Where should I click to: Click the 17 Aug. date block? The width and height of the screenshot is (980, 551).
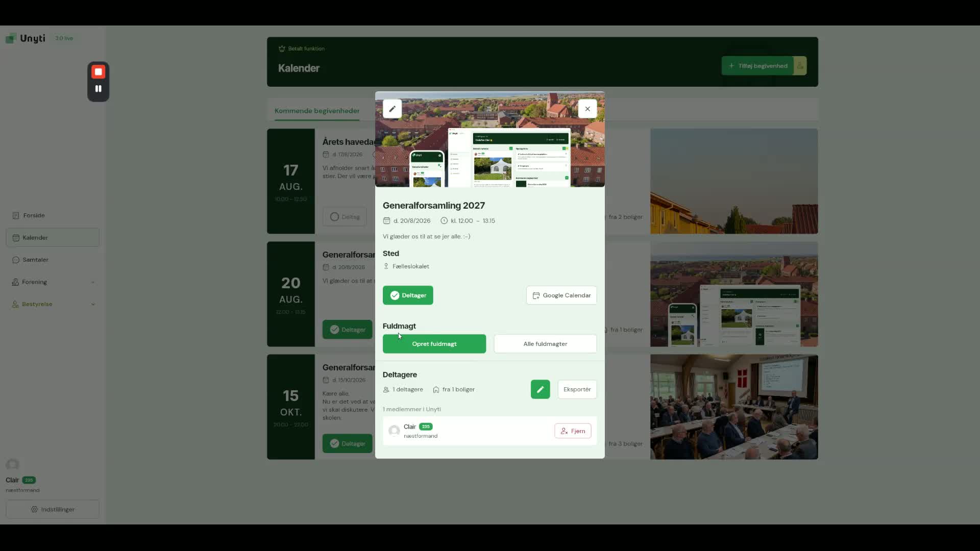[x=291, y=181]
